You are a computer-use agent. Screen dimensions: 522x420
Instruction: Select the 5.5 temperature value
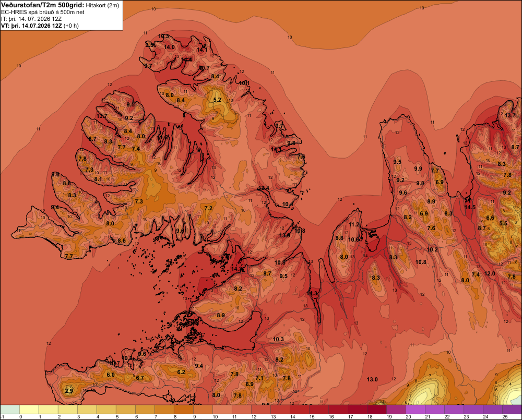(503, 224)
